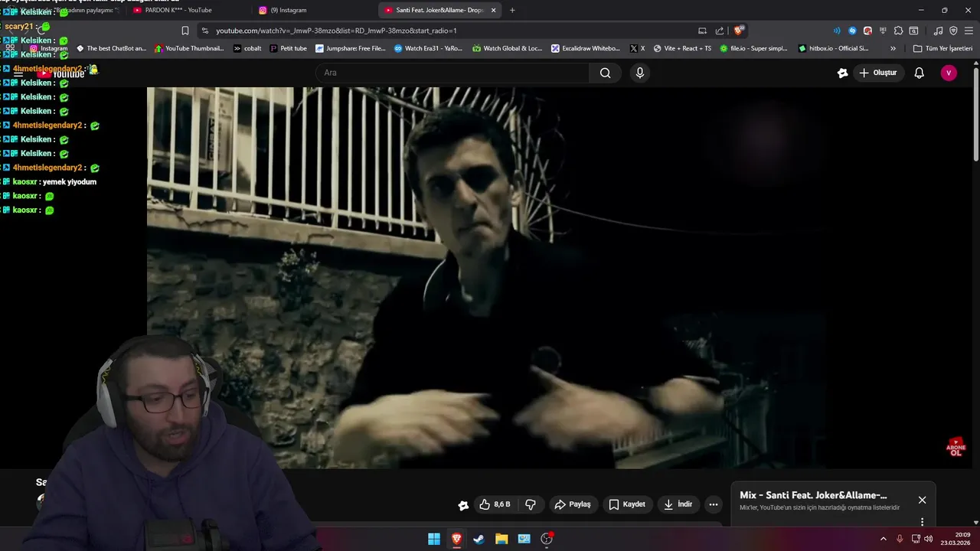Open the Vite + React + TS bookmark

pos(681,48)
